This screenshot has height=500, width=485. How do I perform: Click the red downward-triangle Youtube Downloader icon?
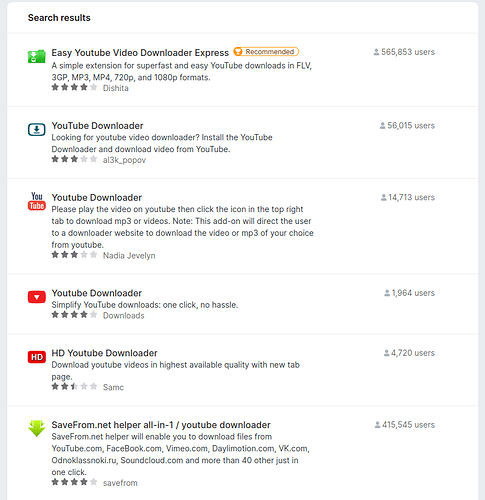pyautogui.click(x=37, y=297)
